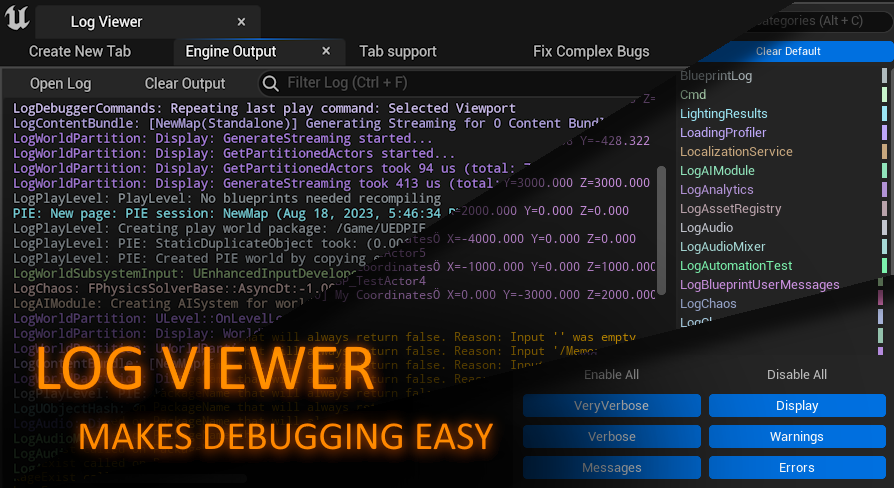
Task: Click the LogDebuggerCommands log line
Action: [x=265, y=108]
